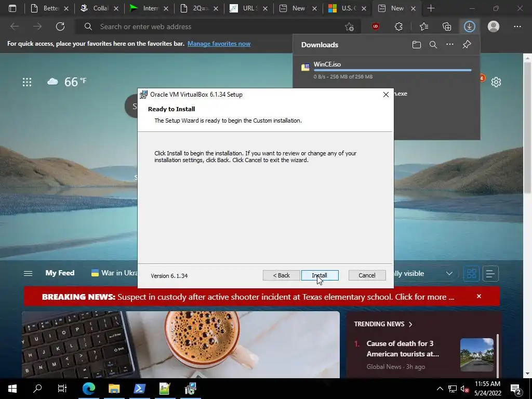Image resolution: width=532 pixels, height=399 pixels.
Task: Toggle the Downloads toolbar icon
Action: point(470,26)
